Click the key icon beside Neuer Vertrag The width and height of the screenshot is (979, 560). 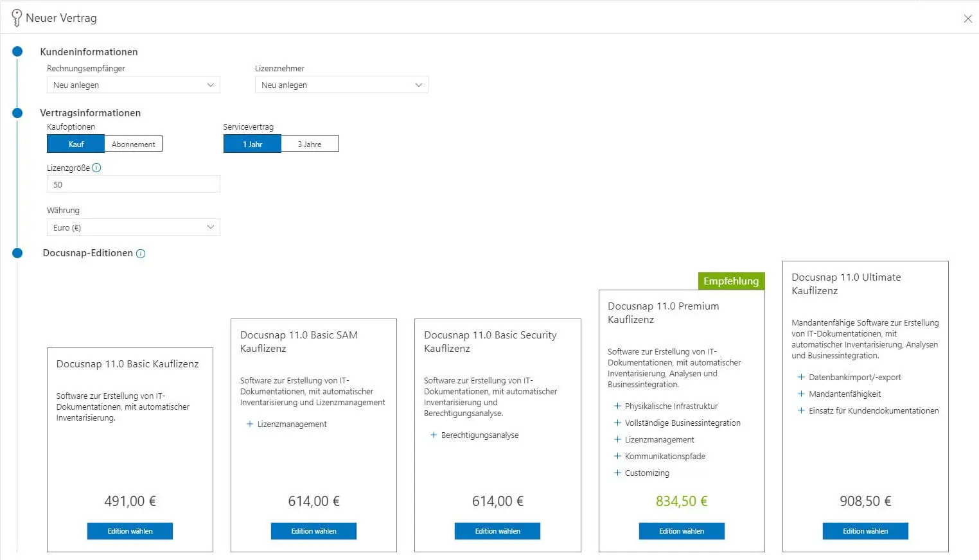17,18
